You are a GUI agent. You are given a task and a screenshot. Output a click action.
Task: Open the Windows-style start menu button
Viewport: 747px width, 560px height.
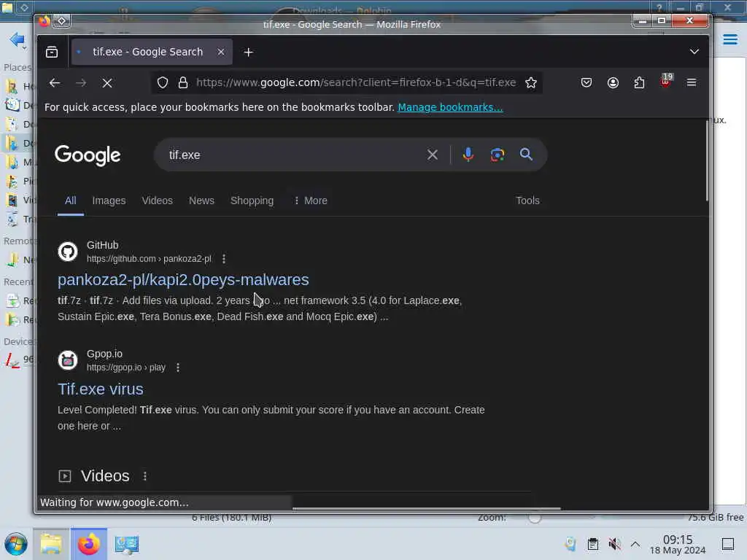16,544
